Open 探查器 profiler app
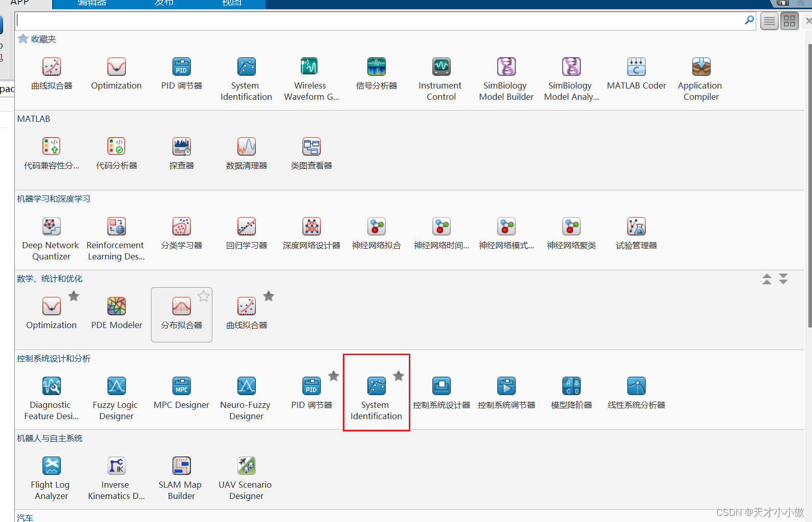The width and height of the screenshot is (812, 522). point(182,154)
